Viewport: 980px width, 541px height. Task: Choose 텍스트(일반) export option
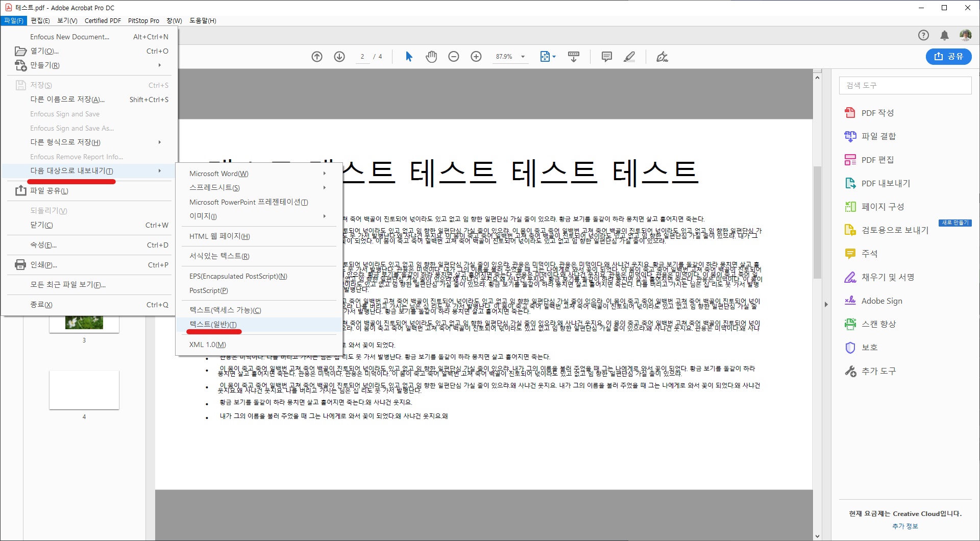pyautogui.click(x=213, y=325)
